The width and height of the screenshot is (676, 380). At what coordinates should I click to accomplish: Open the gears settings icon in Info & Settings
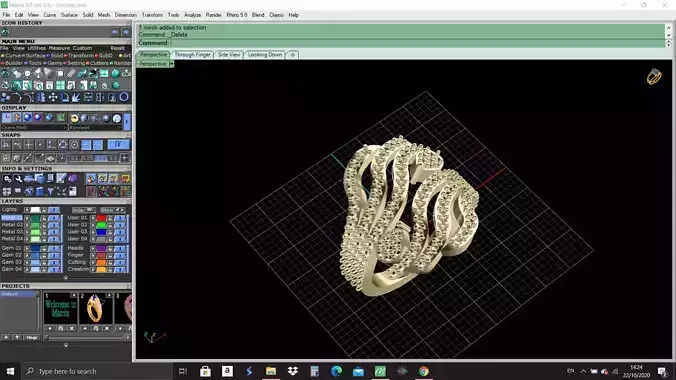pyautogui.click(x=7, y=178)
